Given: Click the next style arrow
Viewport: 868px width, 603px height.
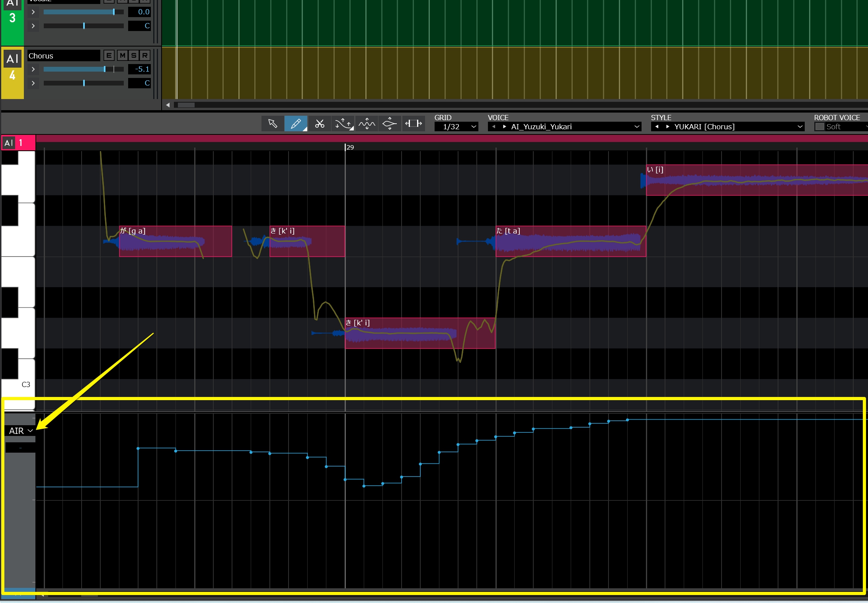Looking at the screenshot, I should point(668,127).
